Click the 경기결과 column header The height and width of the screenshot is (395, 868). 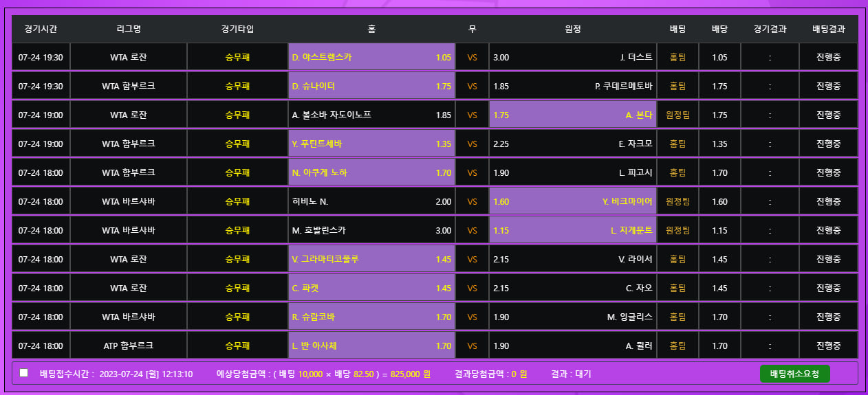coord(770,29)
